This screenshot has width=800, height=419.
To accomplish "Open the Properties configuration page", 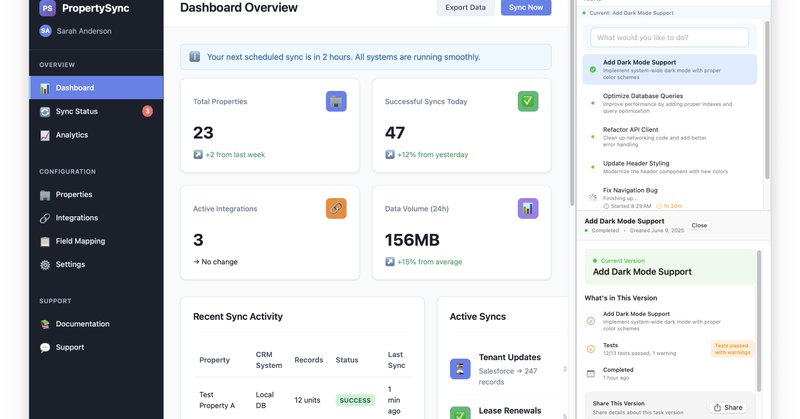I will point(96,194).
